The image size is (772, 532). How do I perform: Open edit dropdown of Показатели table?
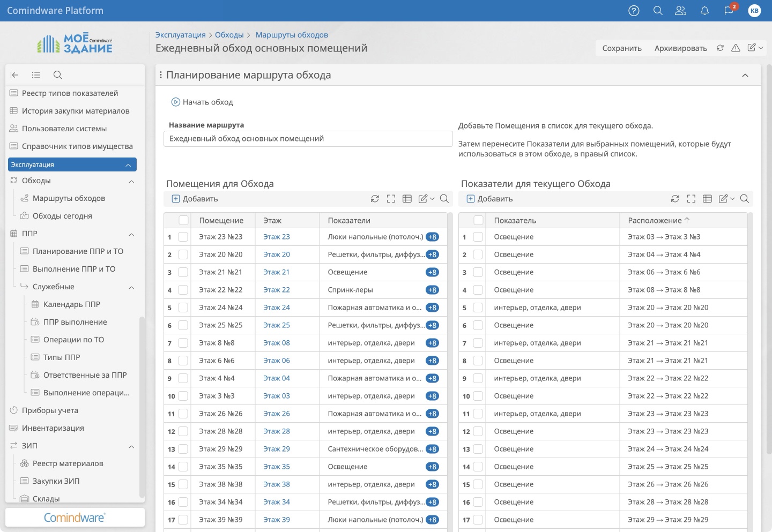pyautogui.click(x=726, y=199)
